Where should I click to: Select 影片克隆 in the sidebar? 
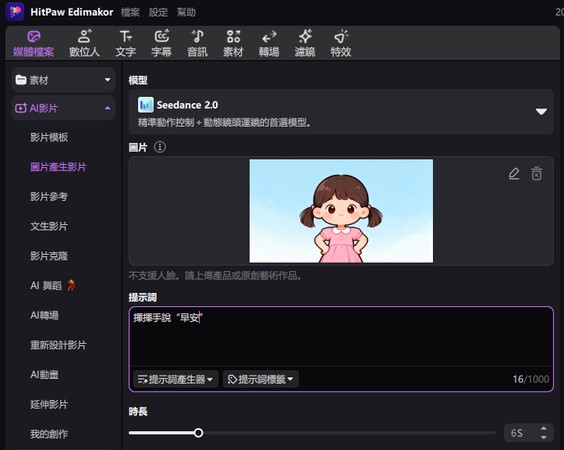click(x=49, y=256)
